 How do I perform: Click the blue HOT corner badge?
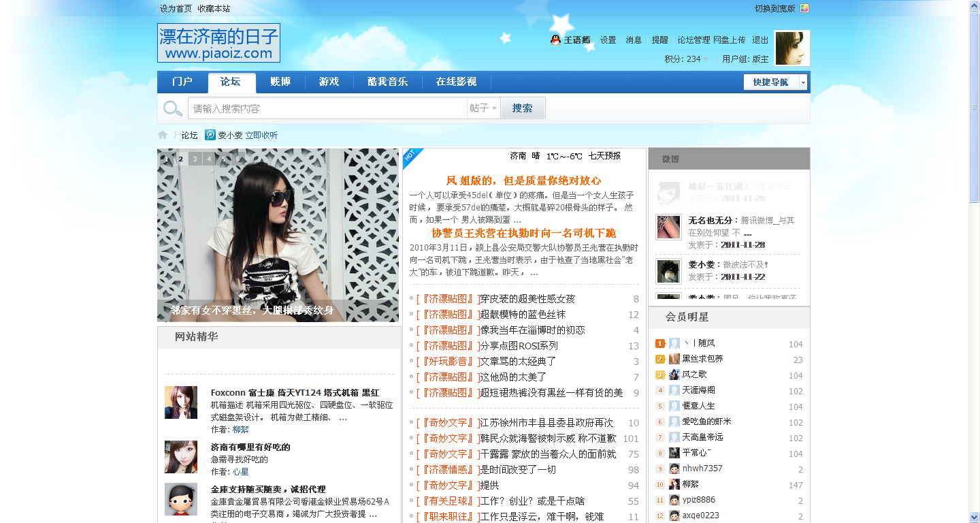click(412, 157)
